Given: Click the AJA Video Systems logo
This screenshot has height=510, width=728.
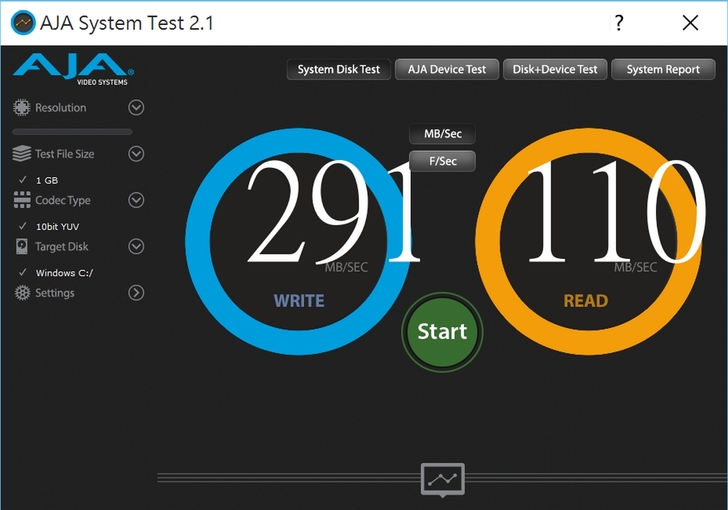Looking at the screenshot, I should [x=73, y=70].
